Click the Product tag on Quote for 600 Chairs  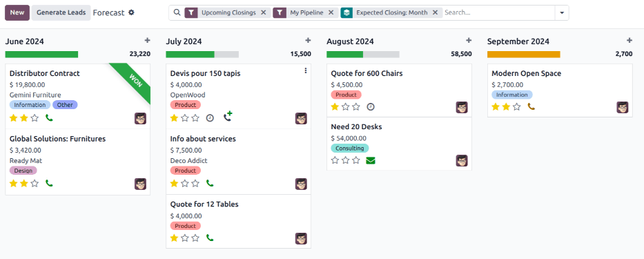pos(347,95)
